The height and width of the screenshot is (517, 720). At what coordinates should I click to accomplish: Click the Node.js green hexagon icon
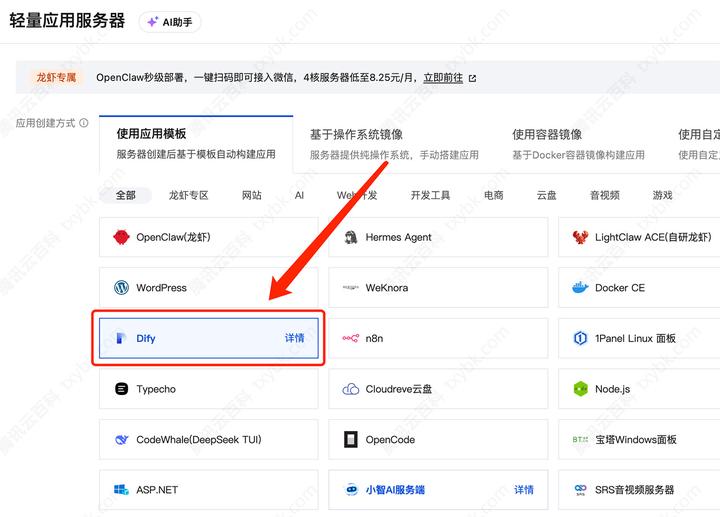580,389
